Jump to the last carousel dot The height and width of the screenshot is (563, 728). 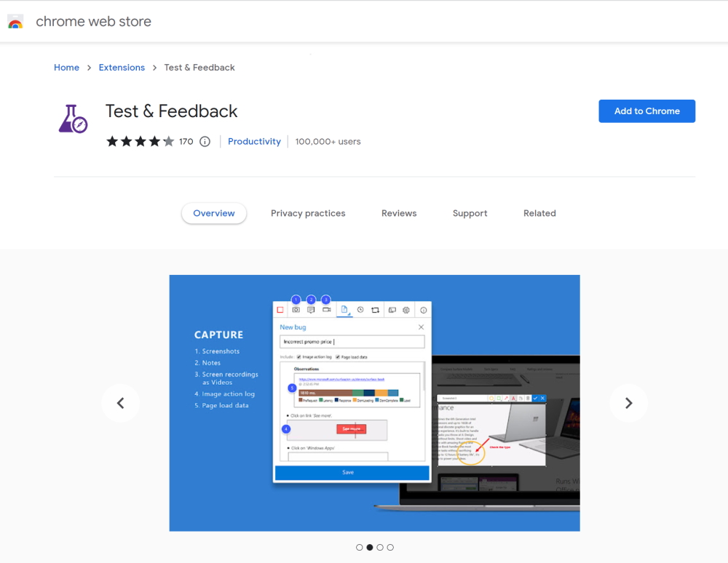point(390,547)
